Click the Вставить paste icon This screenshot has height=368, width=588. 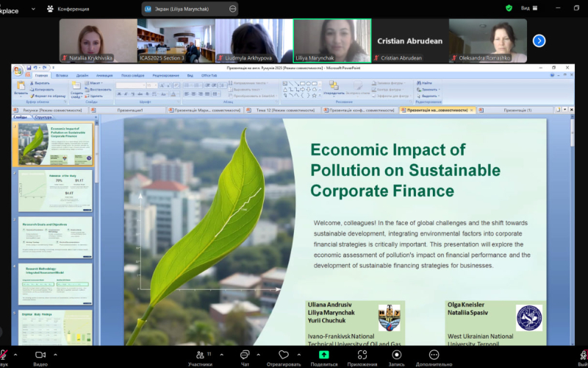coord(21,85)
